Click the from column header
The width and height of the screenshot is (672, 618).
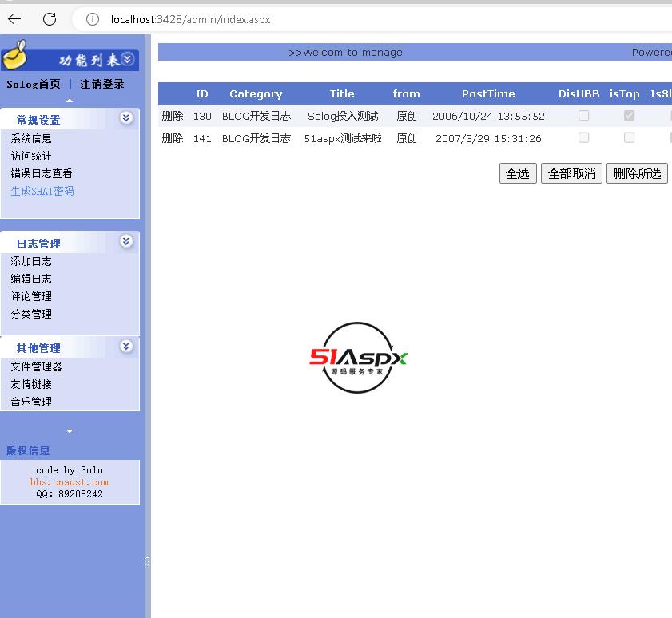(x=406, y=93)
